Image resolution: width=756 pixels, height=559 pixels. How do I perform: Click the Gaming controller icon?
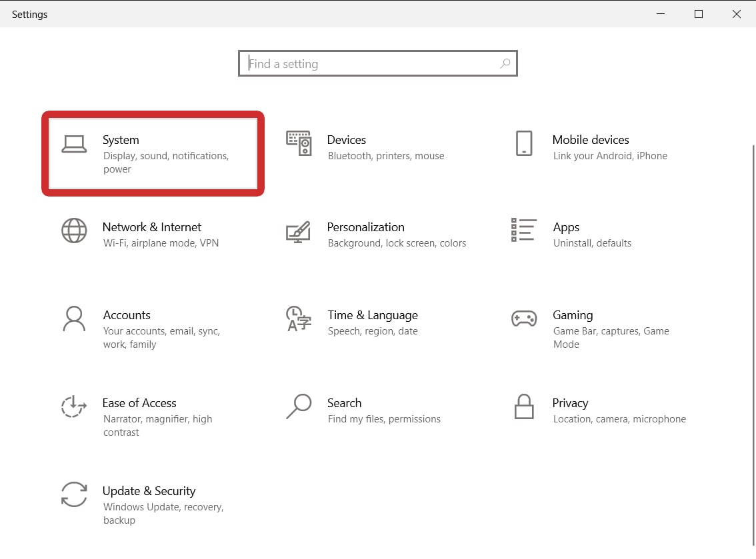(x=524, y=318)
